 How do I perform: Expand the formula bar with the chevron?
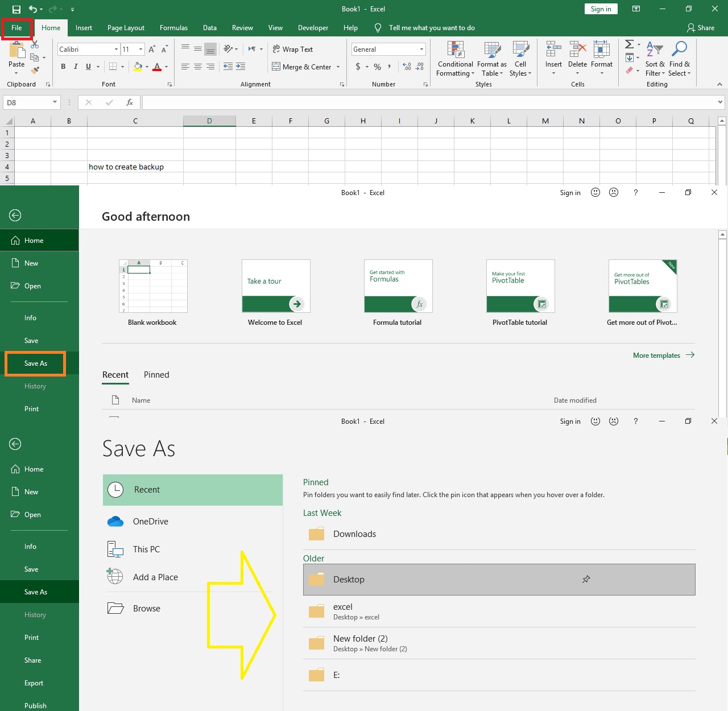pos(721,102)
